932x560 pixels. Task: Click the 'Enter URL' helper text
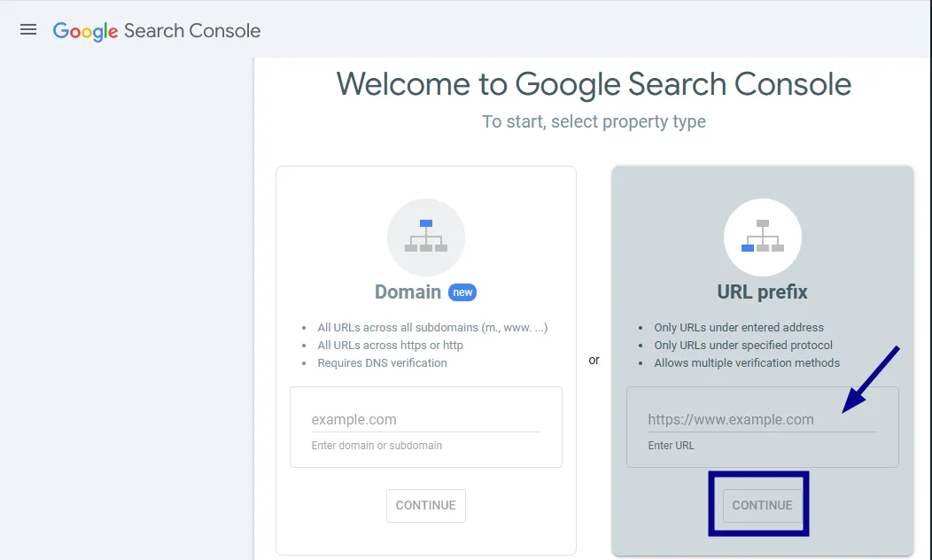[671, 446]
